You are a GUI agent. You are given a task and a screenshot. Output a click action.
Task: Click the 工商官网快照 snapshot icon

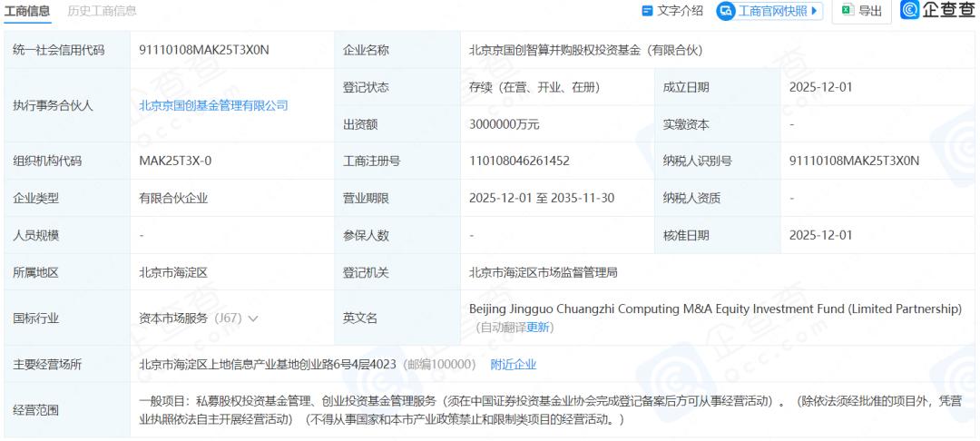[x=726, y=11]
